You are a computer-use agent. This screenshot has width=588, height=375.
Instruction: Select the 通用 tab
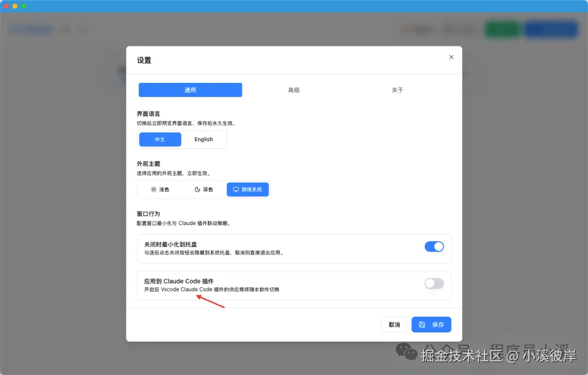[190, 90]
